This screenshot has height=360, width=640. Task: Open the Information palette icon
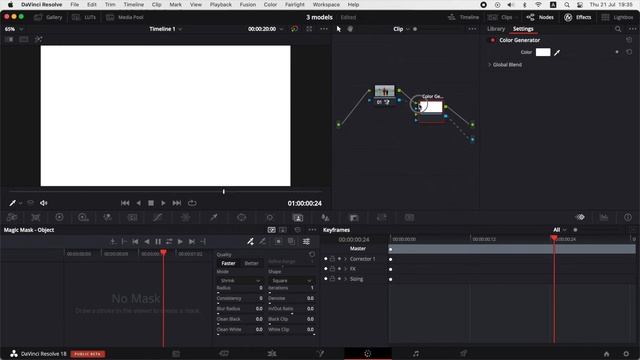pyautogui.click(x=628, y=218)
